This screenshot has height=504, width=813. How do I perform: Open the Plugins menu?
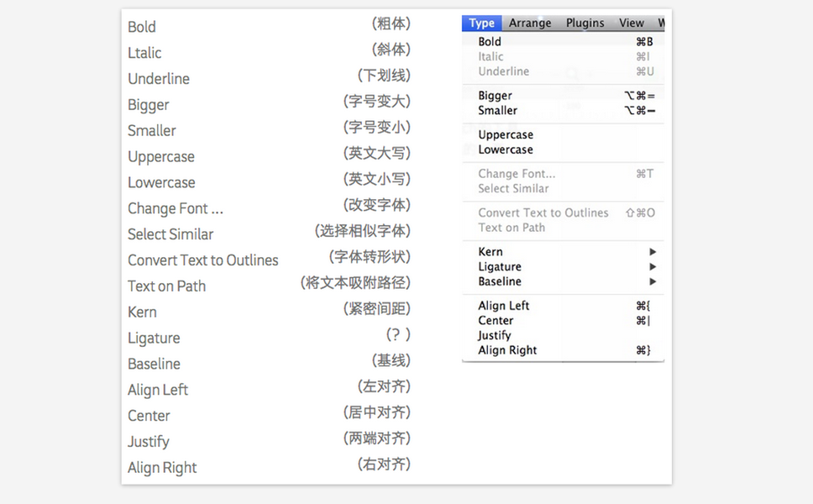point(585,24)
